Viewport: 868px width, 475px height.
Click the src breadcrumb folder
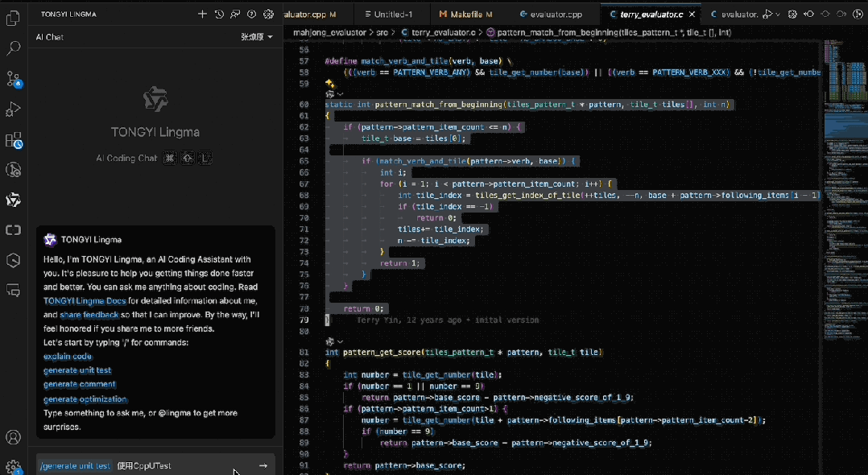[382, 33]
